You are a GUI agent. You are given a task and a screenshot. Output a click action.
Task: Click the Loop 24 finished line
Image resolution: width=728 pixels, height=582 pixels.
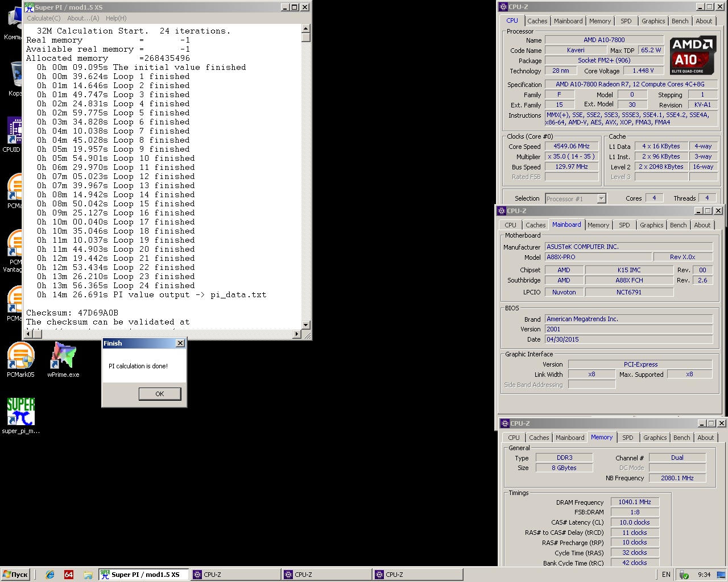pos(116,285)
